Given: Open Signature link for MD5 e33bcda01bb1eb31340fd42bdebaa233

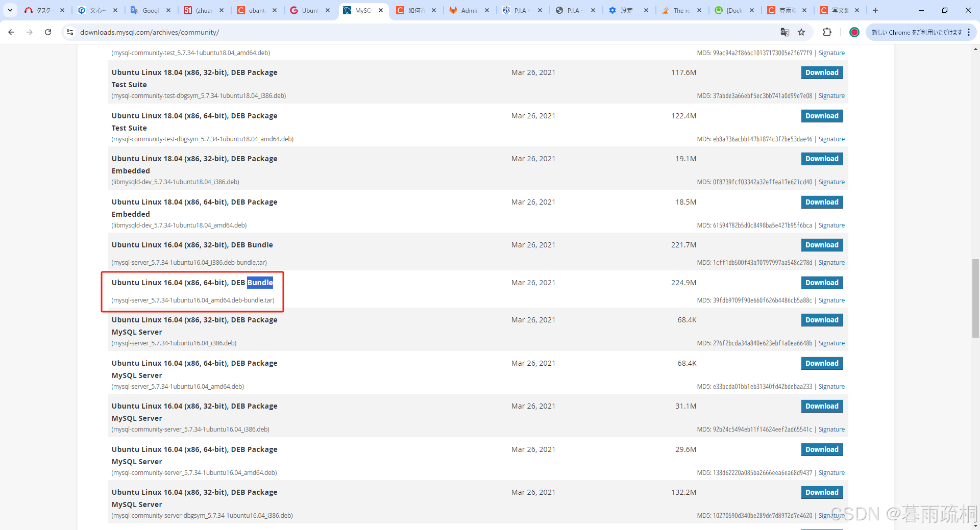Looking at the screenshot, I should [831, 387].
